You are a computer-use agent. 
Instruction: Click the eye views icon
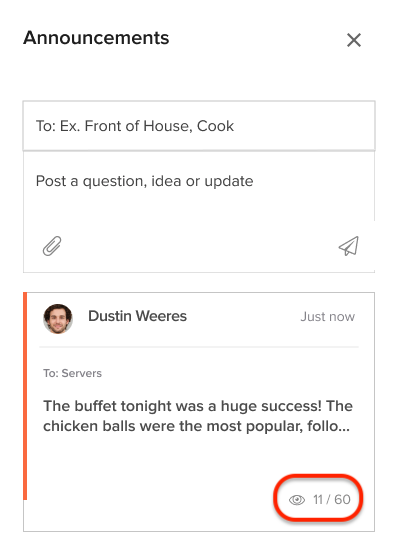pos(297,500)
